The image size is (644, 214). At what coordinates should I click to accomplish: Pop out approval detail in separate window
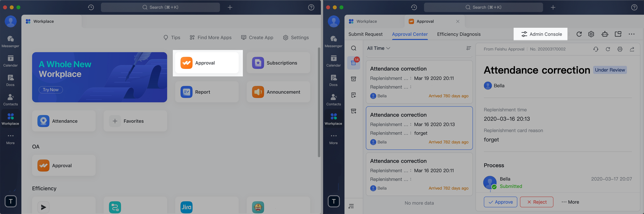(x=618, y=34)
